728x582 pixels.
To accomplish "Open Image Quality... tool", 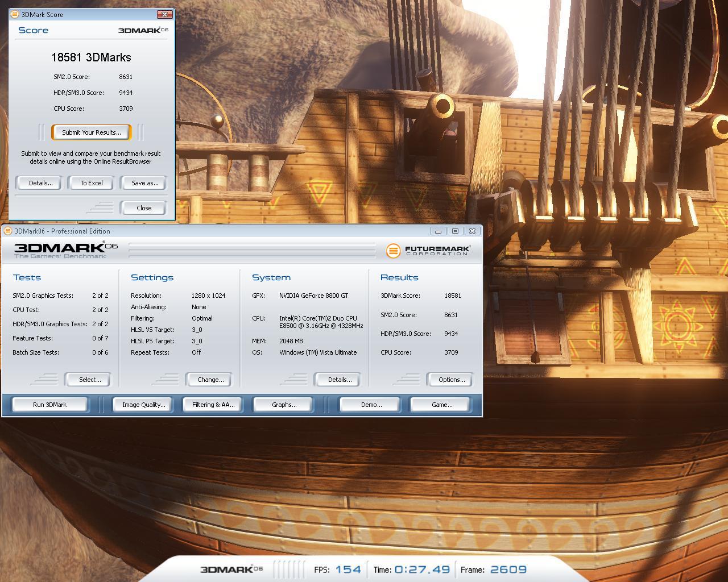I will [x=143, y=405].
